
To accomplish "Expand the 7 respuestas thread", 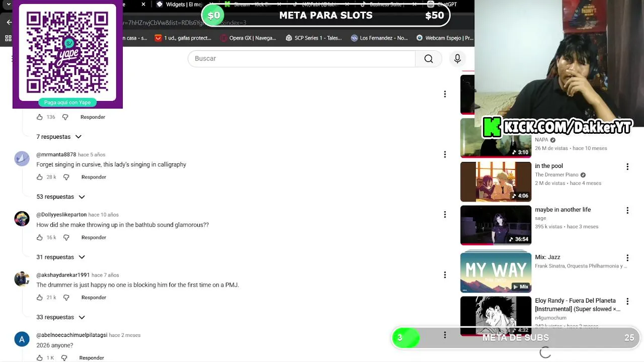I will [x=59, y=137].
